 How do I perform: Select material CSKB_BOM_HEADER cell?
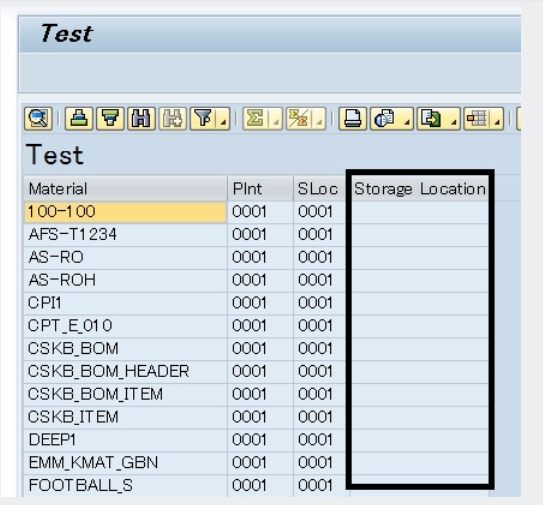pos(125,372)
